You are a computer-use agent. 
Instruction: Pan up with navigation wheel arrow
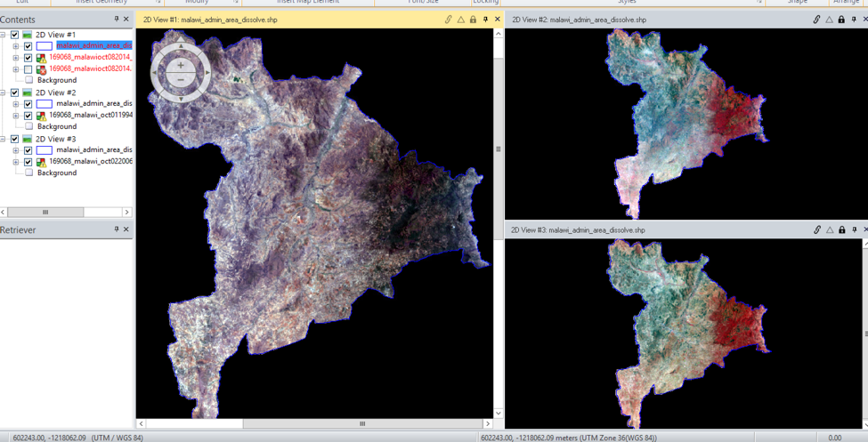181,46
